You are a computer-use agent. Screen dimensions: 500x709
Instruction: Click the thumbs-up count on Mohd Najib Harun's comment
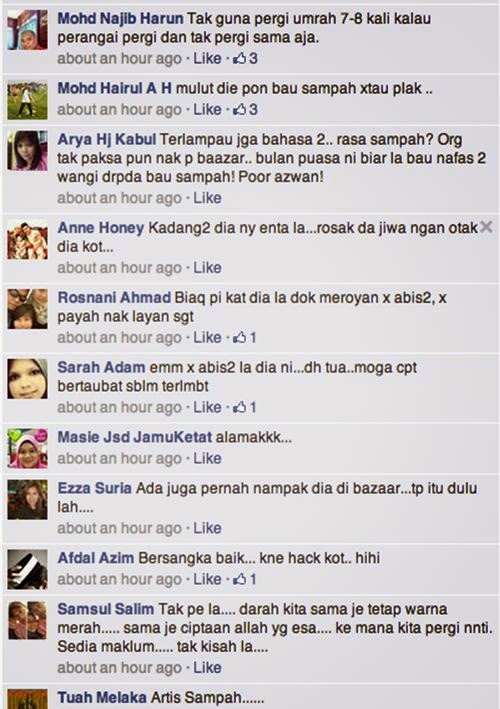[x=245, y=58]
